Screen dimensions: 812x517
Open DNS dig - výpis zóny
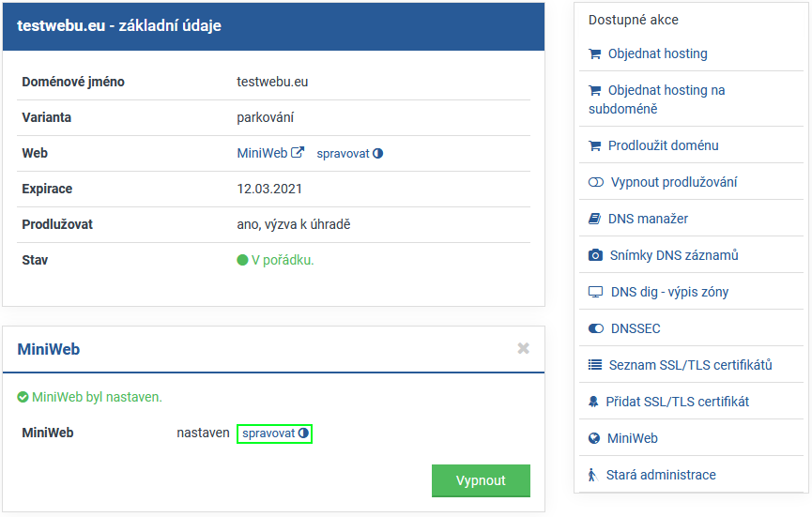[669, 292]
